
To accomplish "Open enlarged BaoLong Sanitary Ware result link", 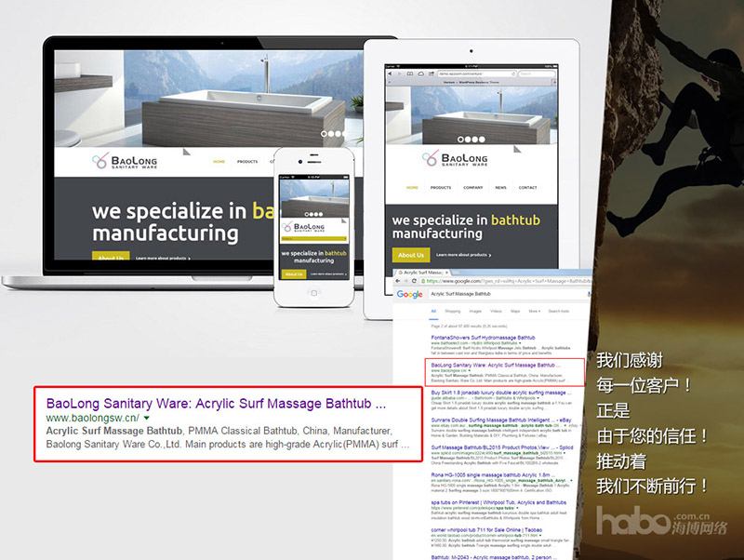I will point(215,404).
